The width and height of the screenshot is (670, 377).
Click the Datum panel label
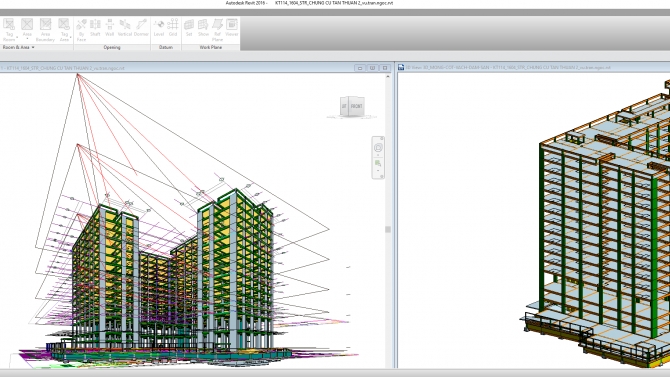[x=166, y=47]
